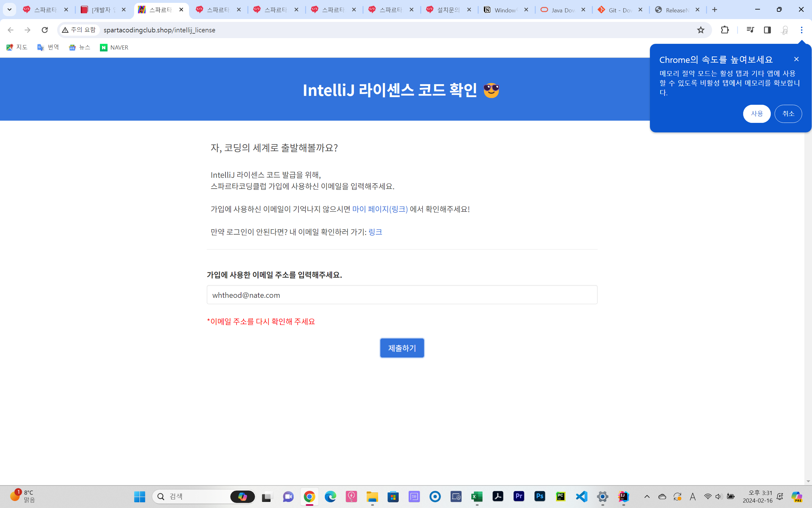Open IntelliJ IDEA from the taskbar
Viewport: 812px width, 508px height.
(x=623, y=496)
